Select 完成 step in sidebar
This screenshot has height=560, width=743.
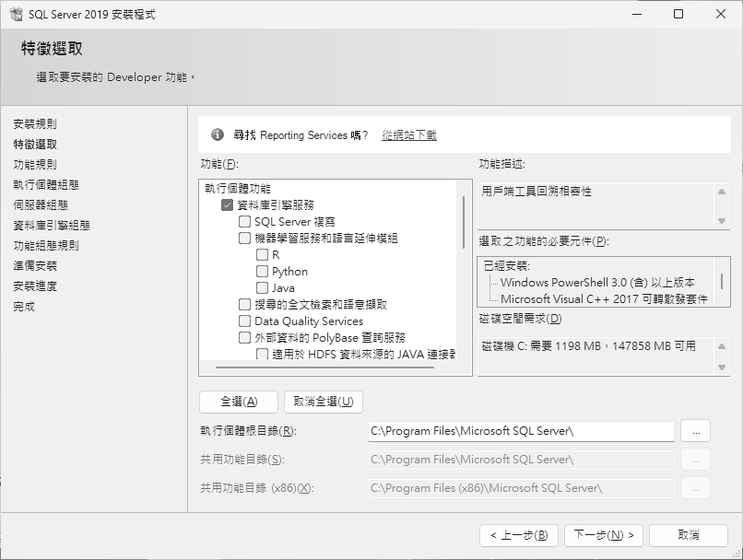pos(24,307)
